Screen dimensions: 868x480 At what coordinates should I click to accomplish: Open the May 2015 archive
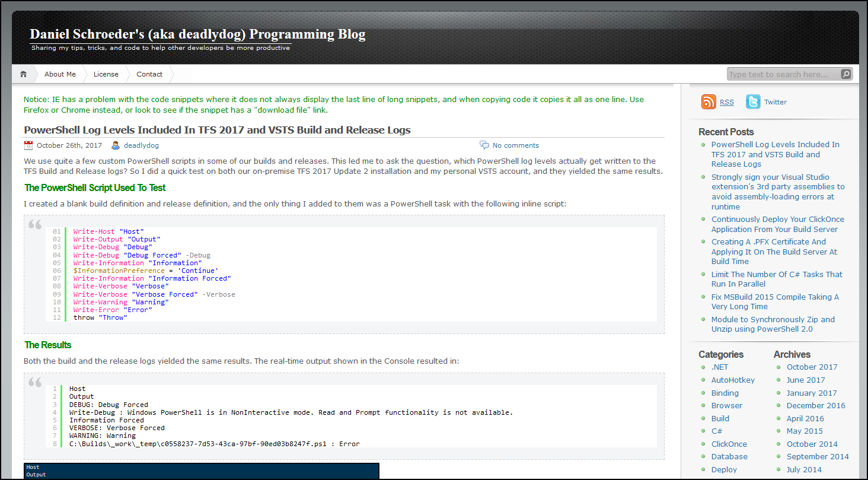pyautogui.click(x=805, y=431)
